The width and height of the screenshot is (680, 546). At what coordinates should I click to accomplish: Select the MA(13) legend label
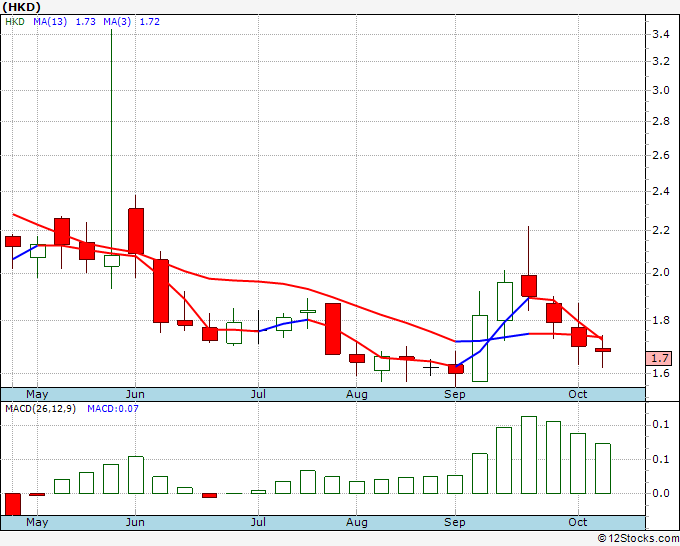click(x=50, y=21)
